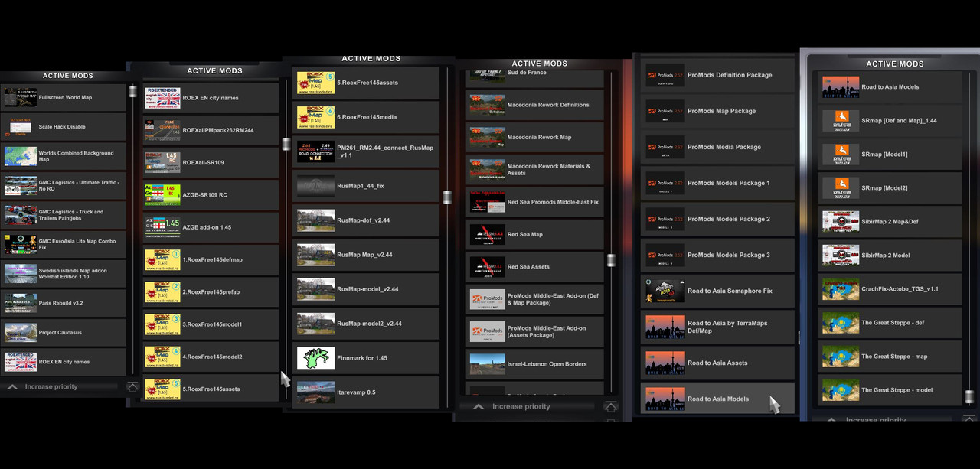This screenshot has height=469, width=980.
Task: Choose GMC Logistics - Truck and Trailers Paintjobs
Action: tap(63, 215)
